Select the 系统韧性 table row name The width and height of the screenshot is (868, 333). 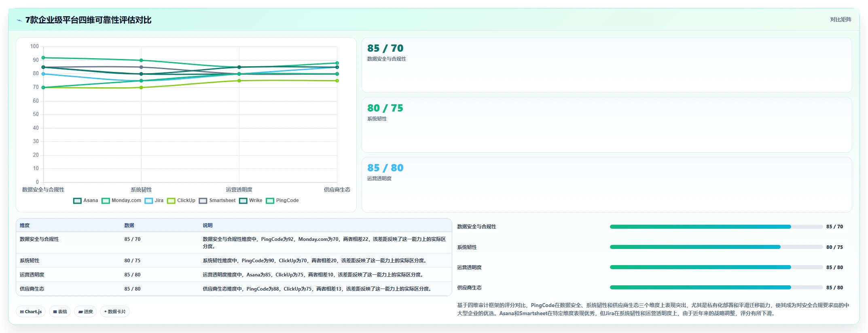(30, 261)
